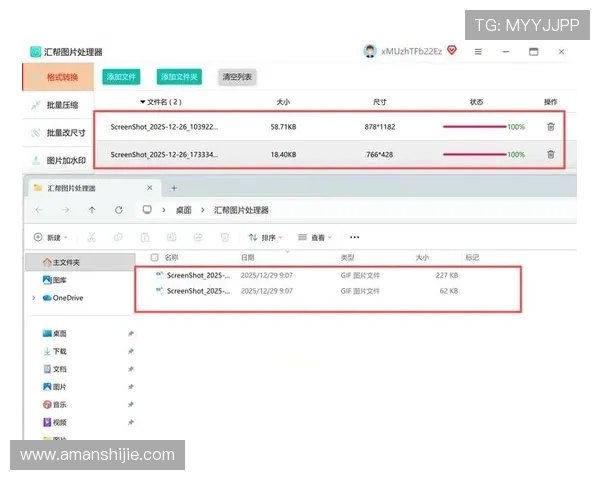Open 音乐 quick access folder
The image size is (600, 480).
(55, 404)
